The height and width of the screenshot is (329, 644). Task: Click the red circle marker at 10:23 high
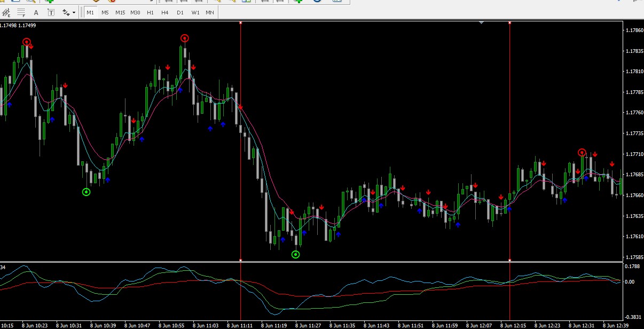point(27,42)
